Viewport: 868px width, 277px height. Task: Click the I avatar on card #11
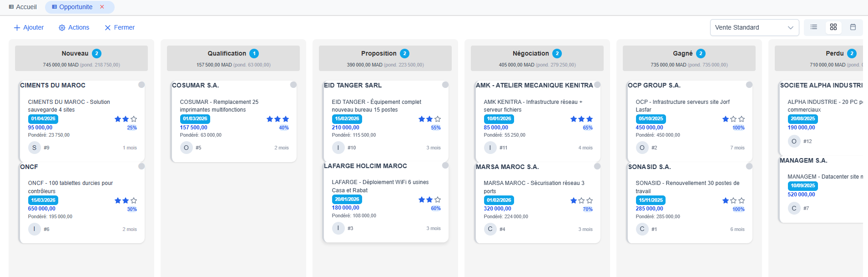tap(490, 148)
